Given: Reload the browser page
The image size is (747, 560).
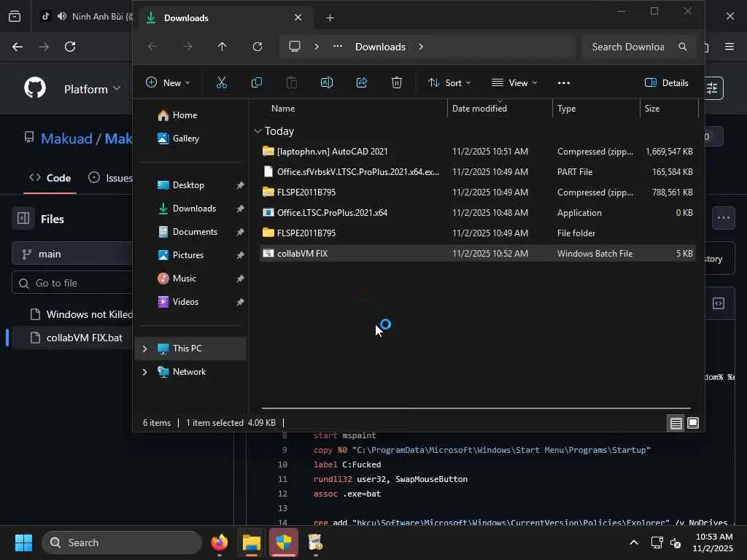Looking at the screenshot, I should tap(70, 47).
